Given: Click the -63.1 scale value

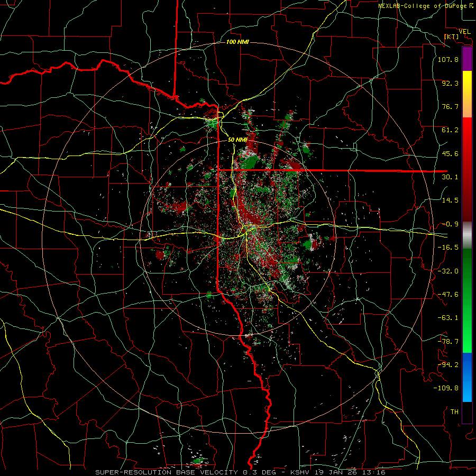Looking at the screenshot, I should coord(448,318).
